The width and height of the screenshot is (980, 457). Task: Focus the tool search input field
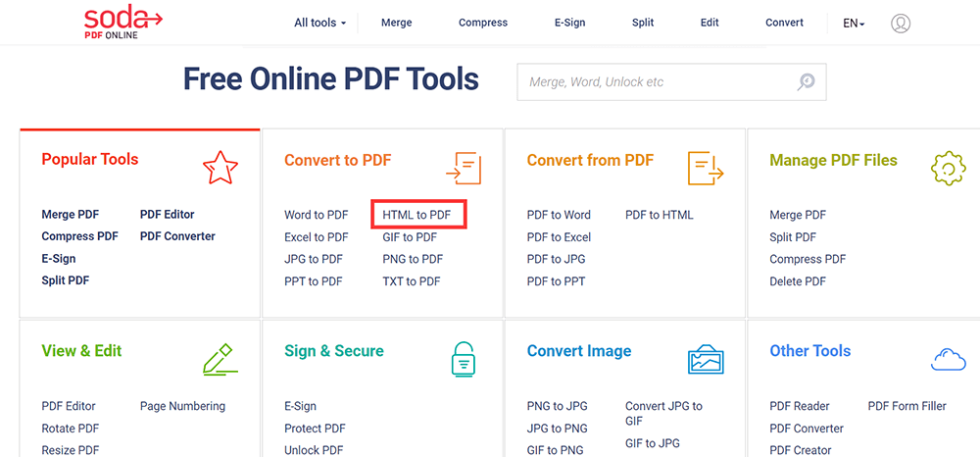[x=657, y=82]
